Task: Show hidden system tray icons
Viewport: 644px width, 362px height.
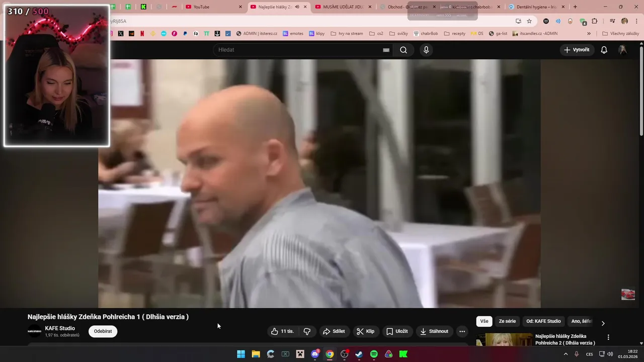Action: (x=566, y=354)
